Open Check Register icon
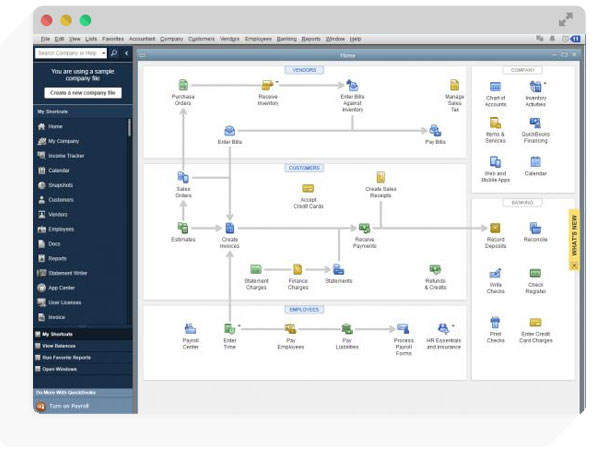 (535, 273)
